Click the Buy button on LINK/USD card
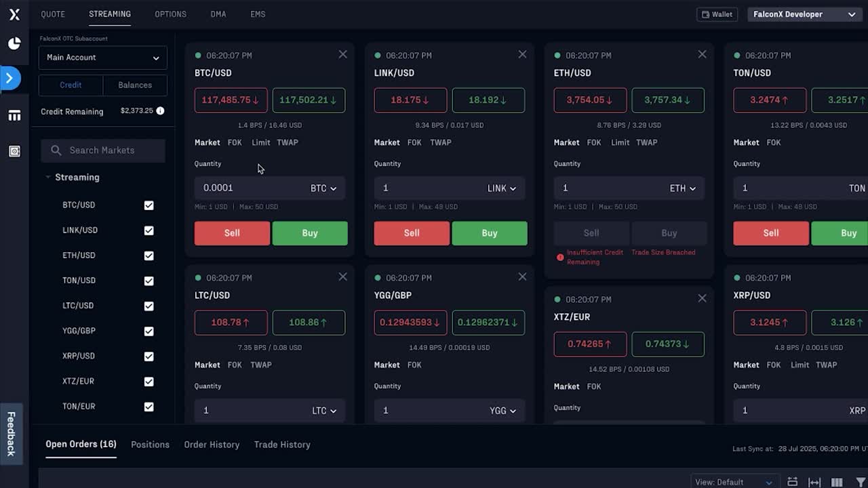 click(490, 232)
